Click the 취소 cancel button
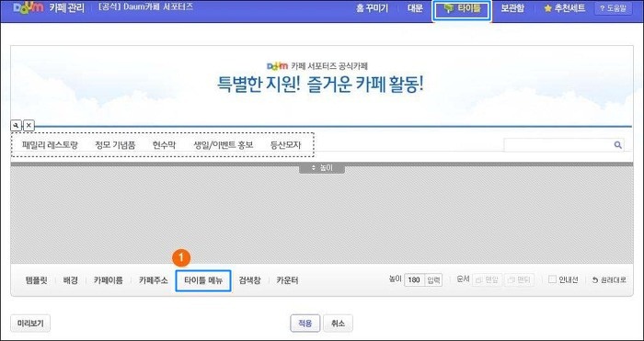This screenshot has width=644, height=341. pyautogui.click(x=338, y=324)
